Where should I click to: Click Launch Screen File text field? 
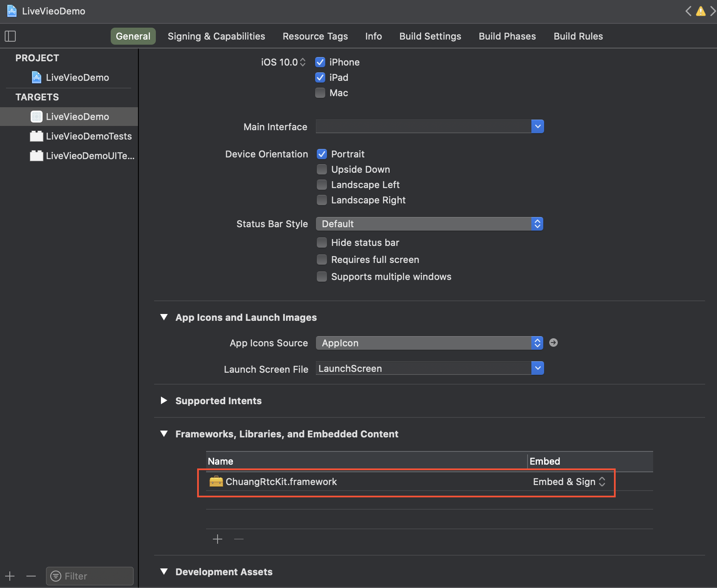pos(424,368)
